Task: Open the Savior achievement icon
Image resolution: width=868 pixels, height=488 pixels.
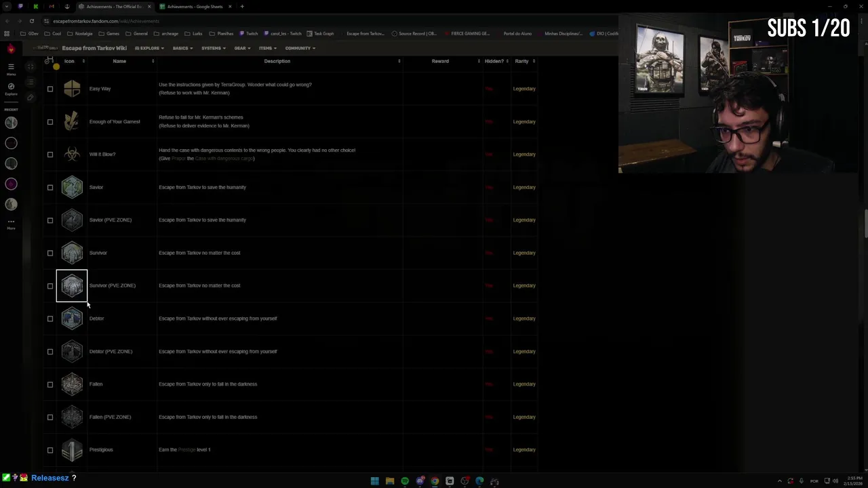Action: [x=72, y=187]
